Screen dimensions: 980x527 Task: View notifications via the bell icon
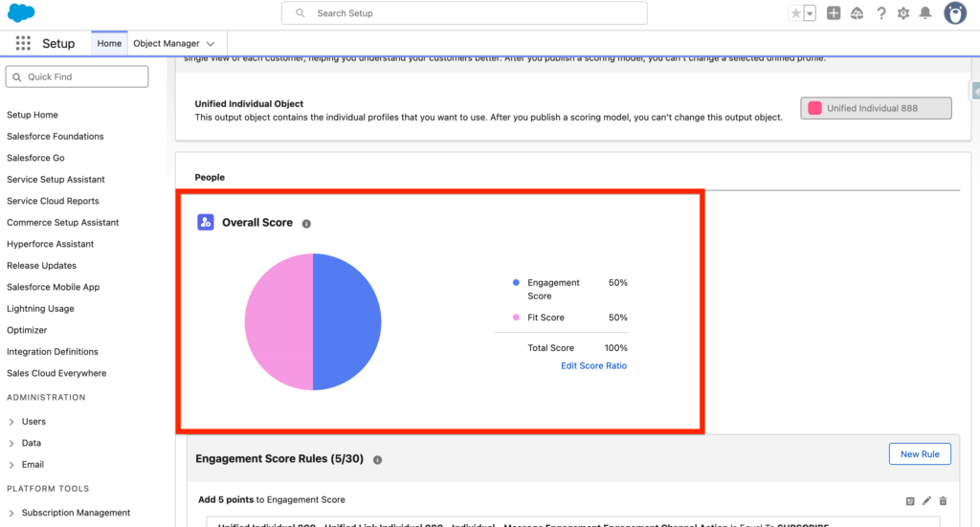point(924,13)
